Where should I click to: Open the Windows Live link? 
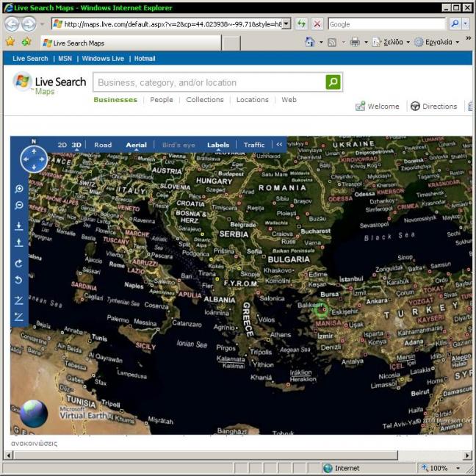coord(103,59)
